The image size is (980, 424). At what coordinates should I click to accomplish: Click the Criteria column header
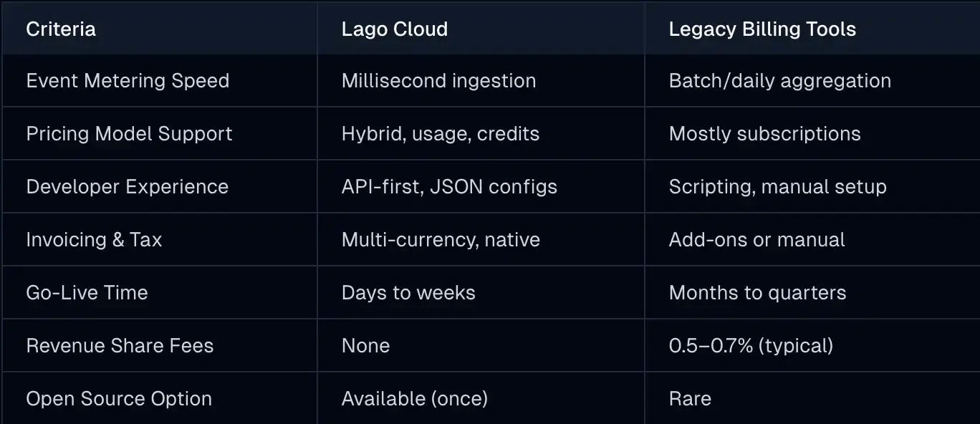(x=61, y=29)
